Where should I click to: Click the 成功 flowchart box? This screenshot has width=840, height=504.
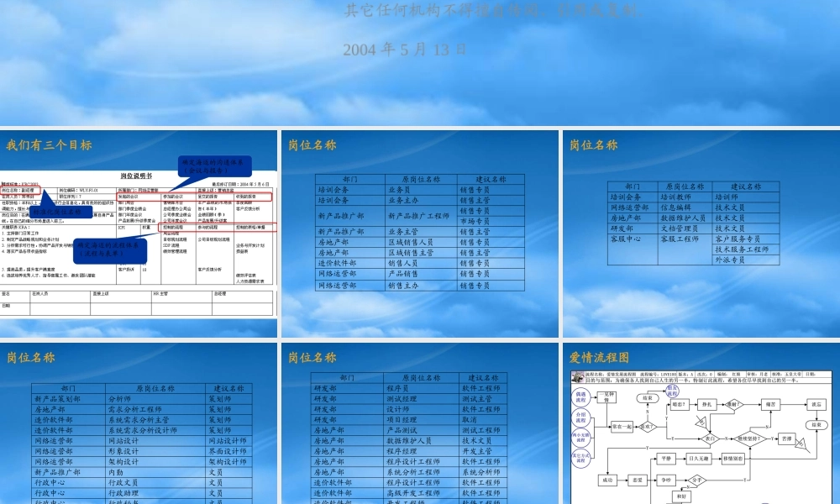[607, 480]
